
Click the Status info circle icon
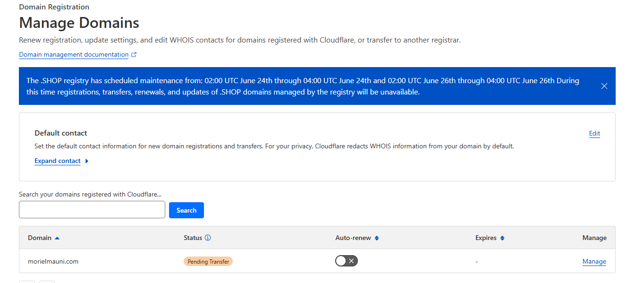click(x=208, y=238)
